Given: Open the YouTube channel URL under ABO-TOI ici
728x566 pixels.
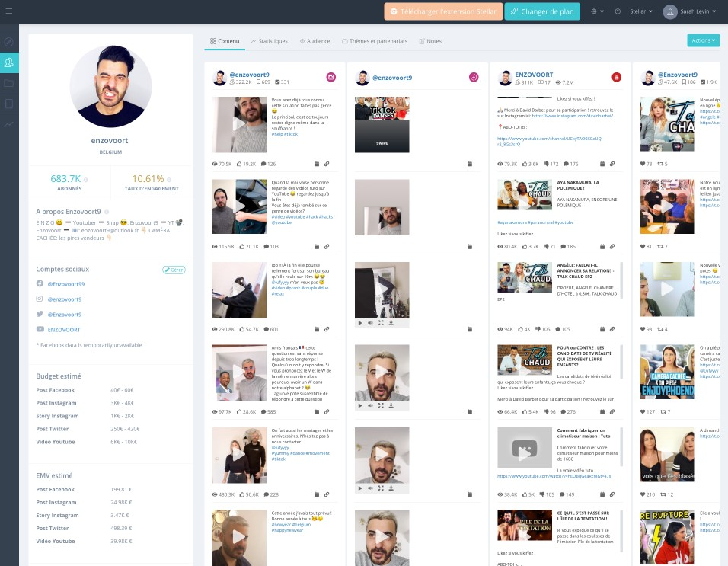Looking at the screenshot, I should pyautogui.click(x=550, y=142).
